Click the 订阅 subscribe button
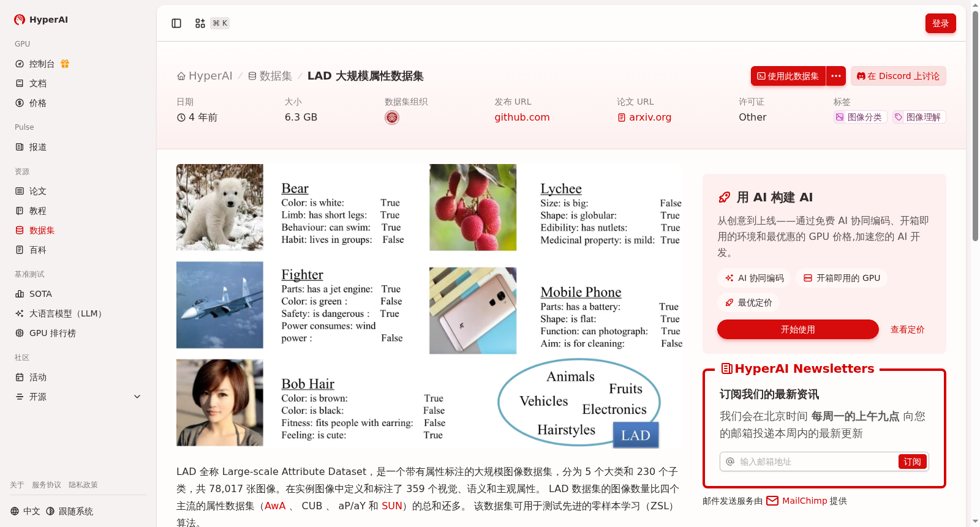This screenshot has height=527, width=980. [x=912, y=462]
